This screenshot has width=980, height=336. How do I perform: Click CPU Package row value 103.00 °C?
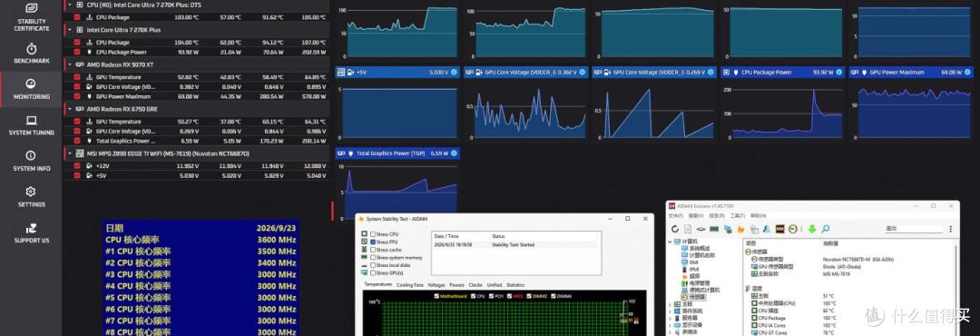pos(186,17)
